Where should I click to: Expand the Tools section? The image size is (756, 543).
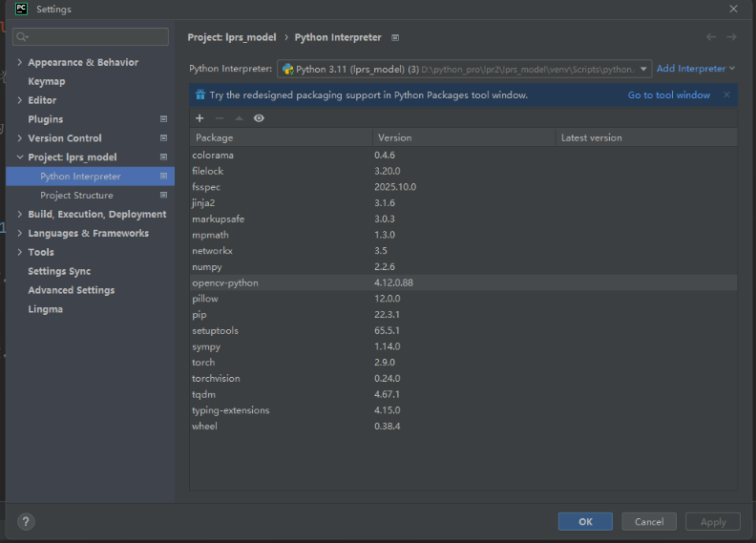(20, 252)
